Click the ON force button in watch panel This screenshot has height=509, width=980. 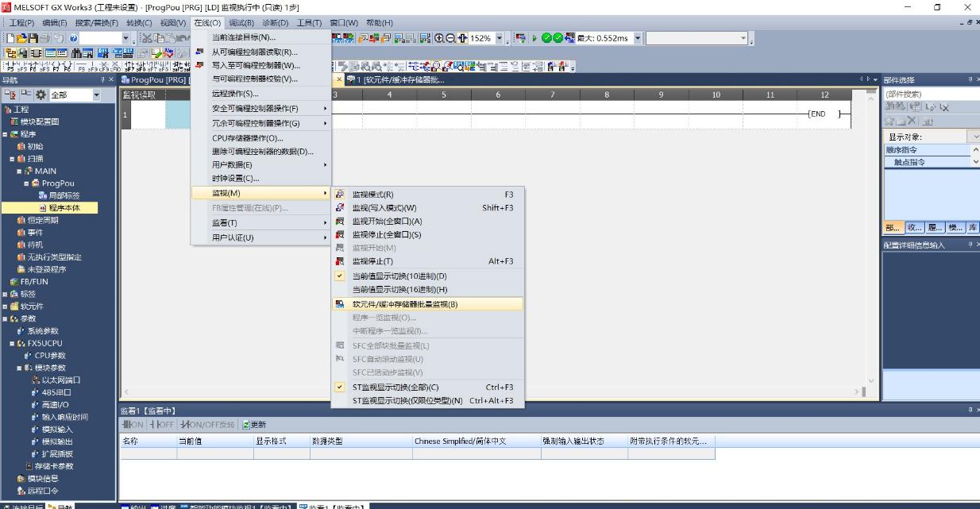coord(133,425)
